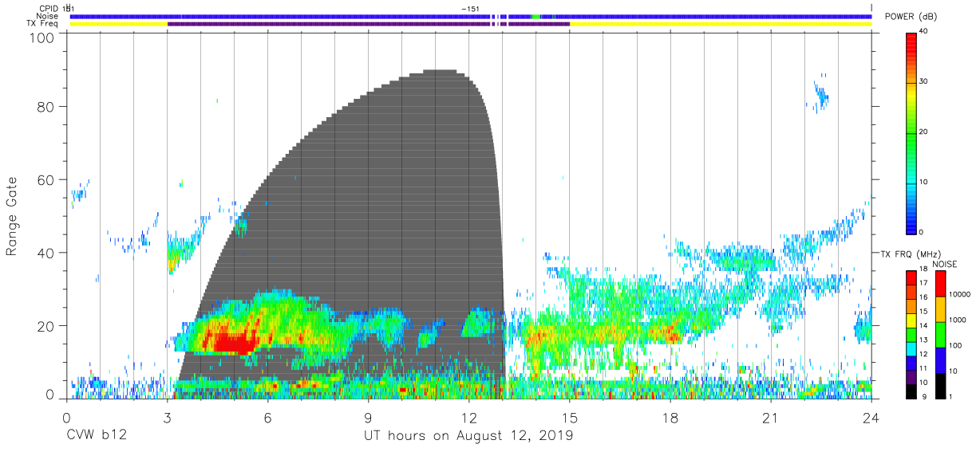Select the green block in the NOISE legend

(x=939, y=335)
